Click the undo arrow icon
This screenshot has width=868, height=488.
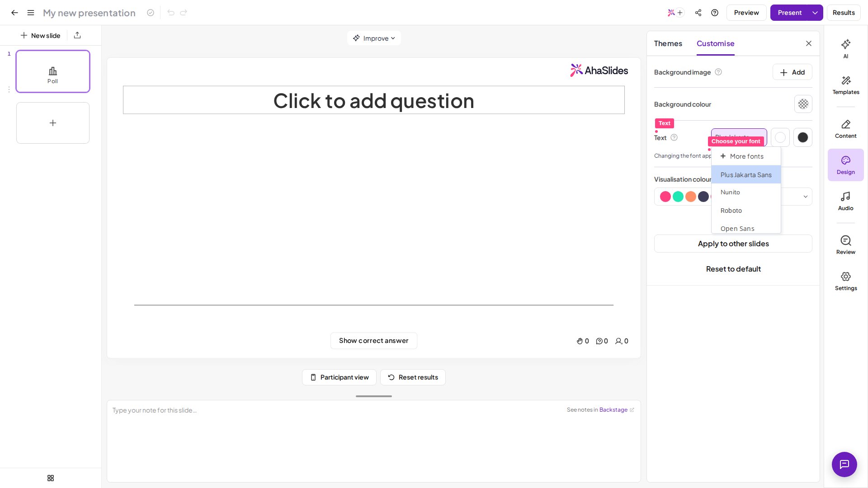point(171,13)
